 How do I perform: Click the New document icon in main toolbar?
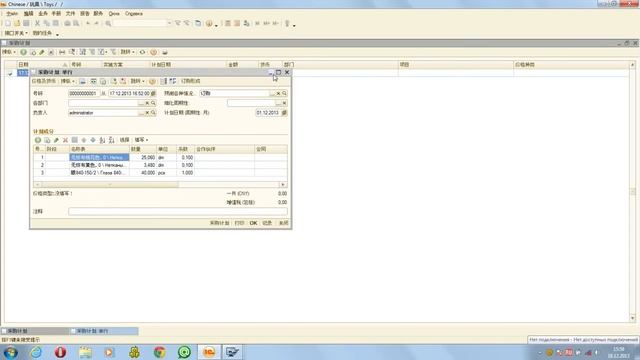point(8,24)
